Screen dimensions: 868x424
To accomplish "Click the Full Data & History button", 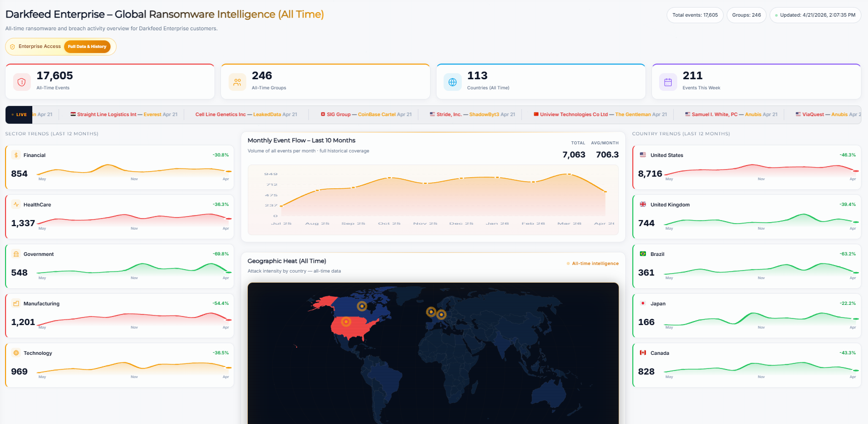I will 87,46.
